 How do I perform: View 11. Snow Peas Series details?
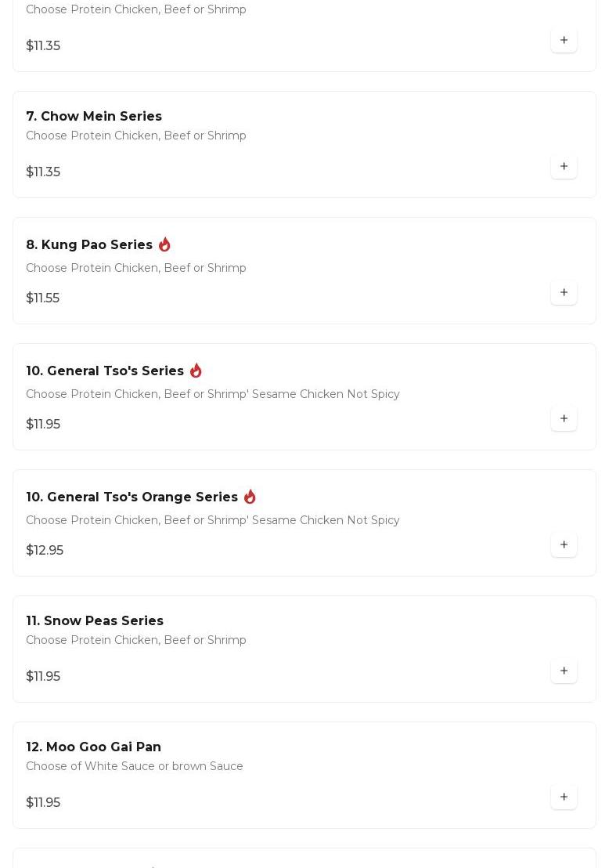pyautogui.click(x=95, y=621)
